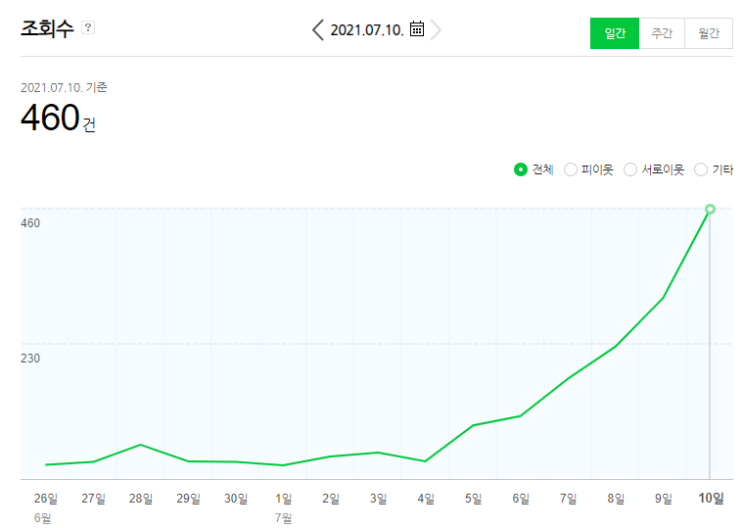This screenshot has width=743, height=528.
Task: Click the 7월 month label under 1일
Action: [283, 518]
